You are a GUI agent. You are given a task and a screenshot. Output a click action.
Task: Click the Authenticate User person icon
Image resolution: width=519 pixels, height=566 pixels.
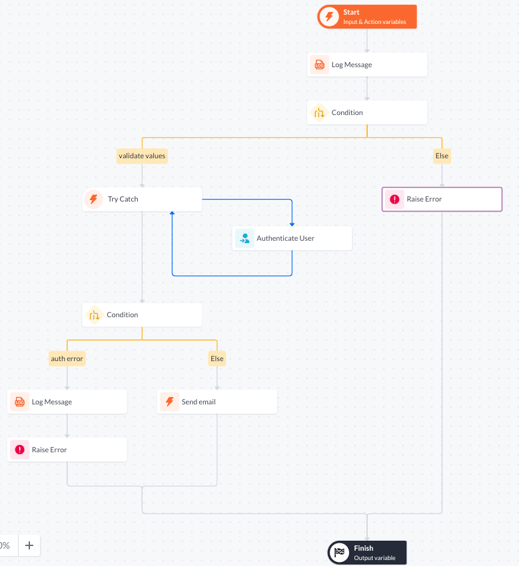[245, 238]
